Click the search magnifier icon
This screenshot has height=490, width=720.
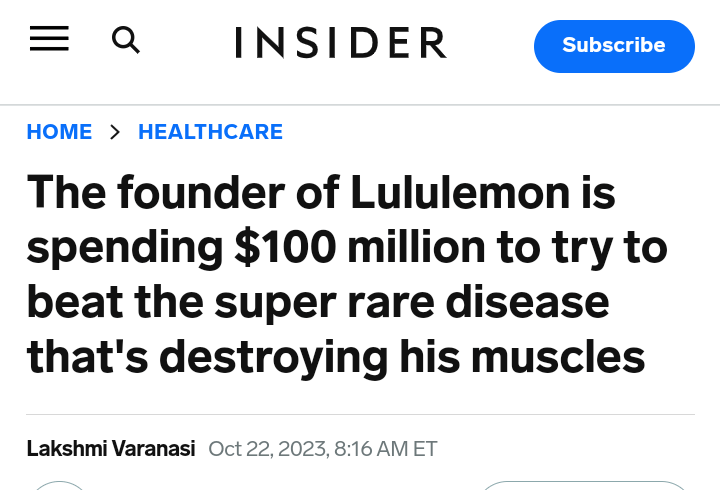(x=125, y=40)
